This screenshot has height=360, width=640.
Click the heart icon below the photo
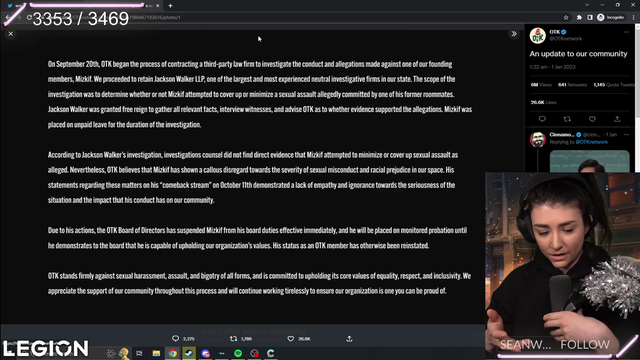[x=291, y=338]
